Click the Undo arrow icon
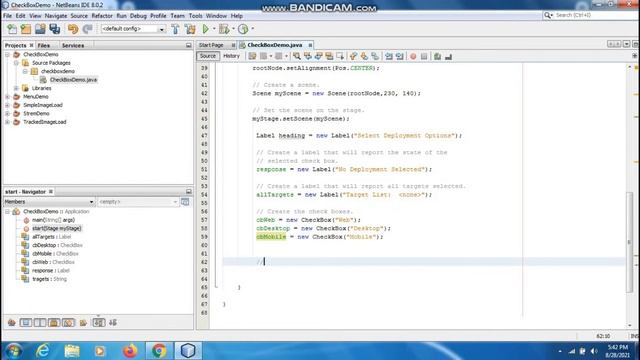This screenshot has height=360, width=640. click(x=73, y=29)
